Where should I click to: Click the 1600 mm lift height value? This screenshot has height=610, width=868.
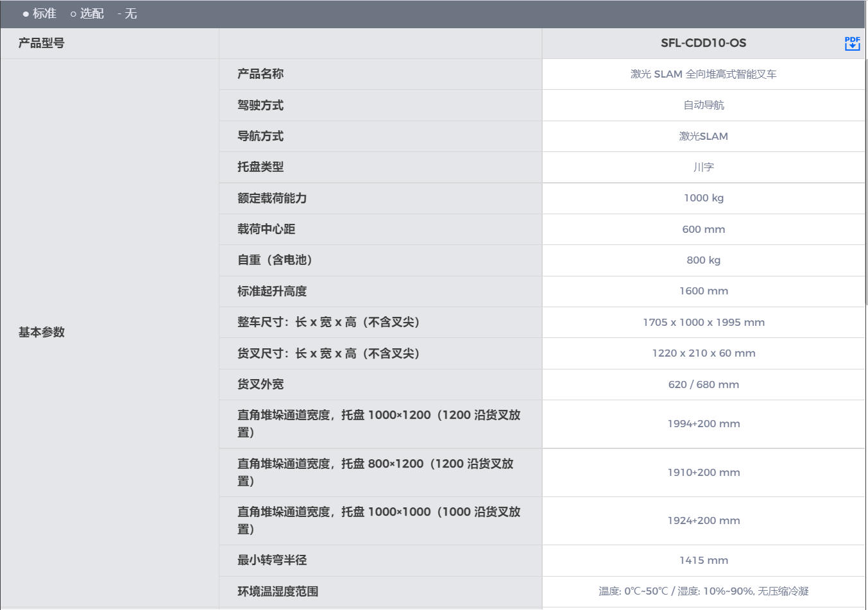703,291
